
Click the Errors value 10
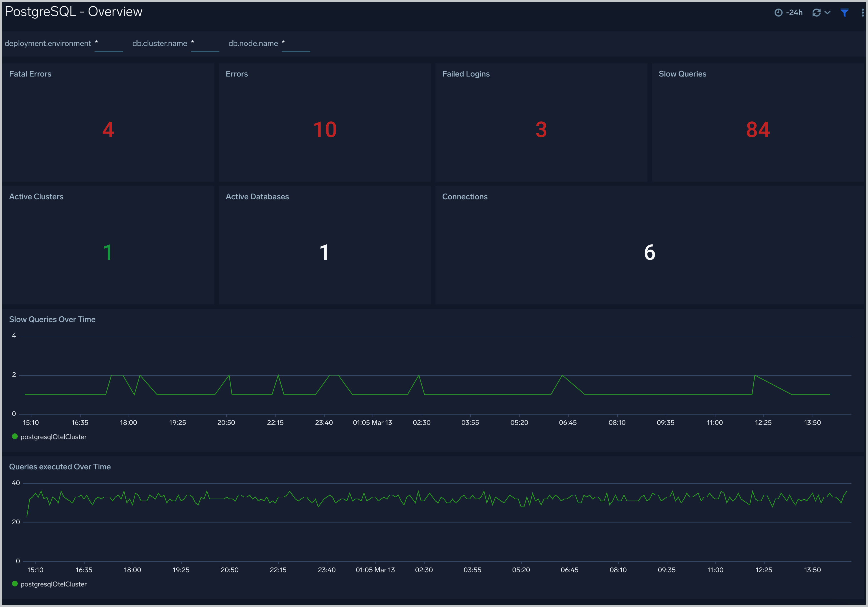(x=325, y=130)
